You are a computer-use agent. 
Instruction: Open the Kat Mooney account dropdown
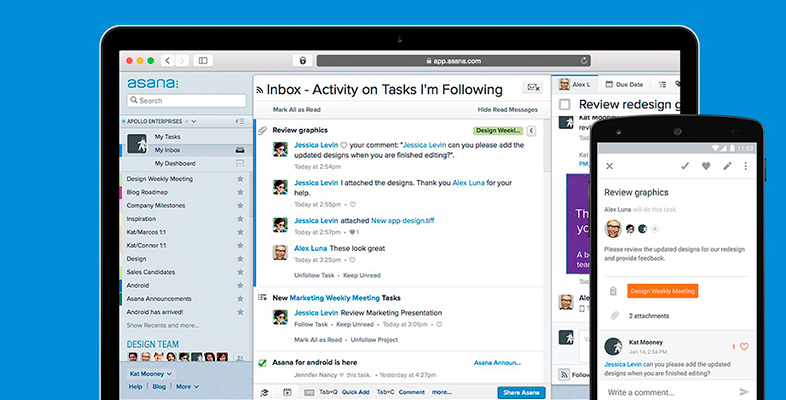[x=150, y=373]
